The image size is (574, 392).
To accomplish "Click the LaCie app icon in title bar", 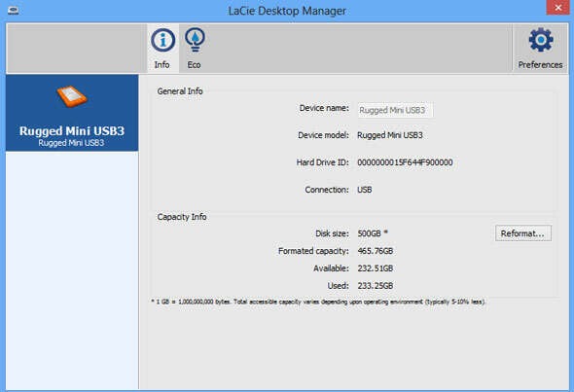I will tap(14, 11).
